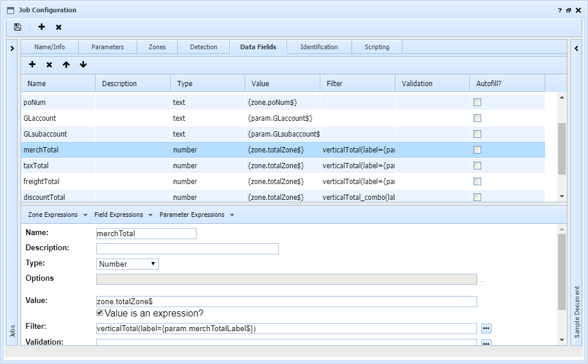Move selected field down with arrow icon

click(x=83, y=64)
